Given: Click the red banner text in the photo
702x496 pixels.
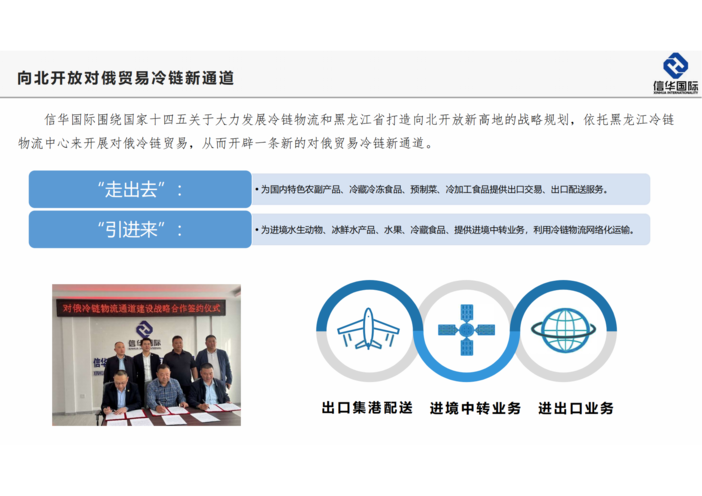Looking at the screenshot, I should [x=146, y=310].
